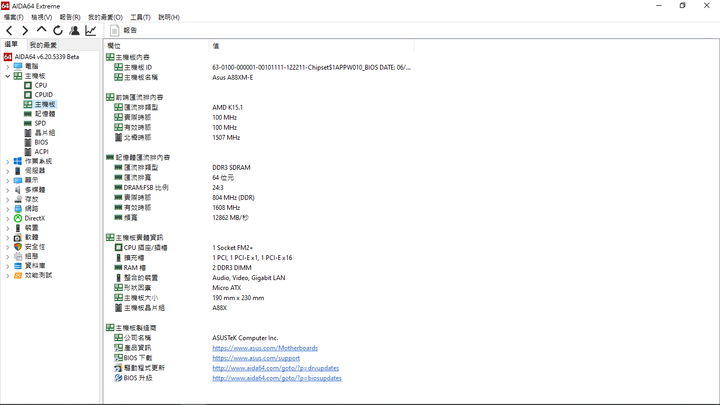The width and height of the screenshot is (720, 405).
Task: Go forward with the right arrow toolbar icon
Action: click(x=25, y=31)
